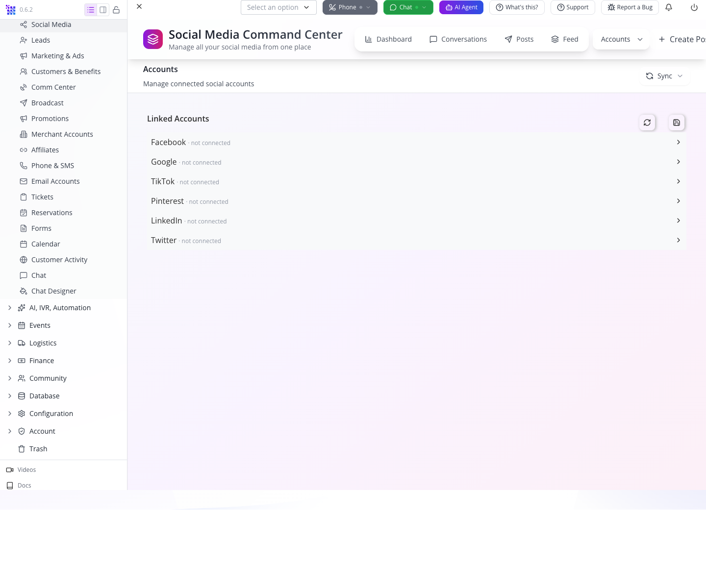Switch to the Feed tab
Image resolution: width=706 pixels, height=588 pixels.
pos(565,39)
